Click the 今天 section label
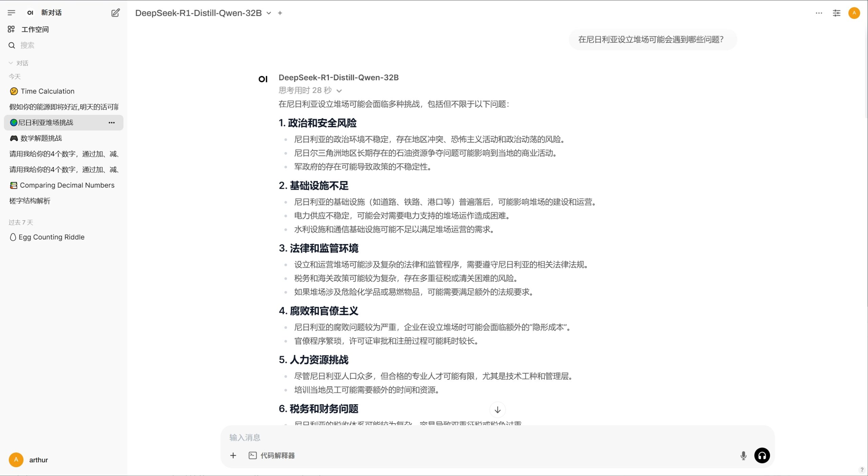This screenshot has width=868, height=476. [x=15, y=77]
